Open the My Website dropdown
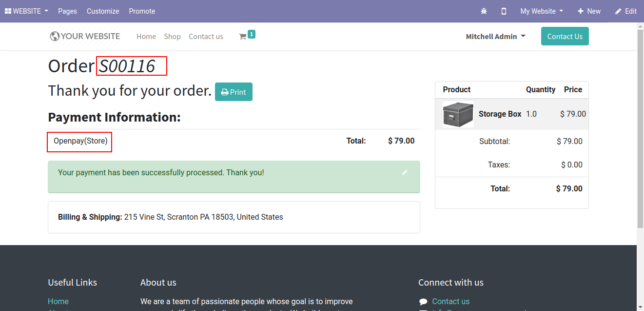The width and height of the screenshot is (644, 311). (542, 11)
